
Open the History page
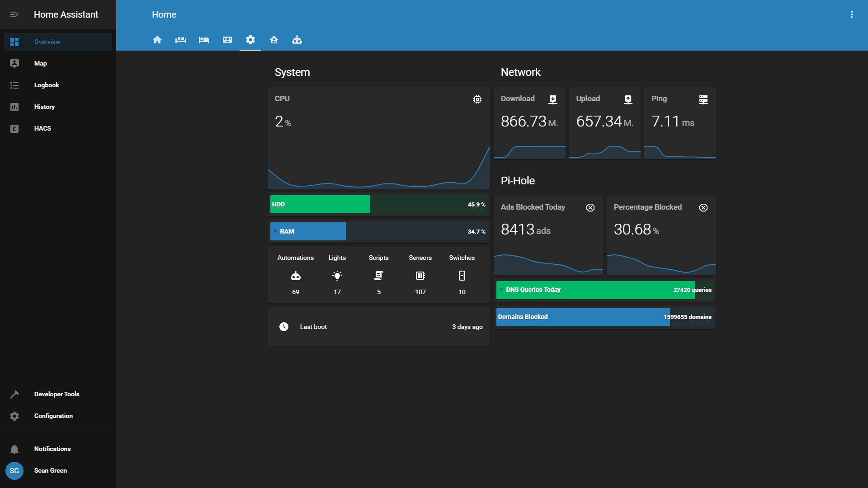tap(58, 107)
